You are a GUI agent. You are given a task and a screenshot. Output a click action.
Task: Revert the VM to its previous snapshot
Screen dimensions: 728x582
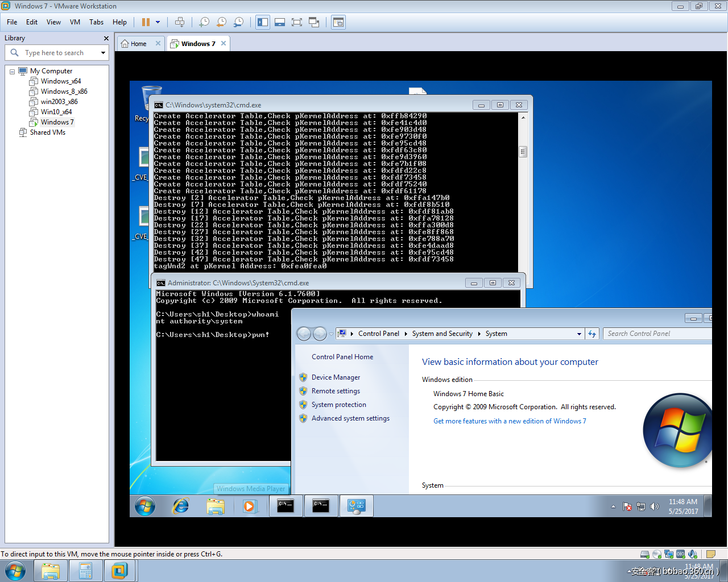point(221,22)
